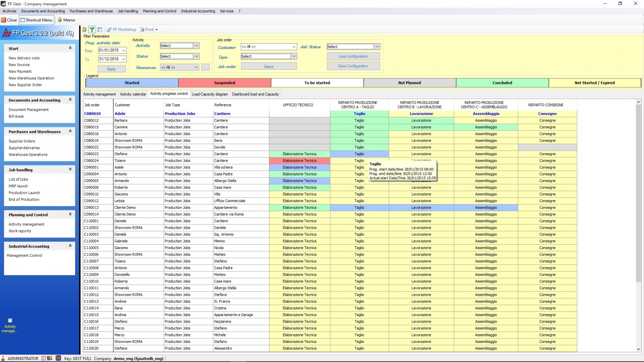Collapse the Job handling sidebar section

click(x=70, y=170)
